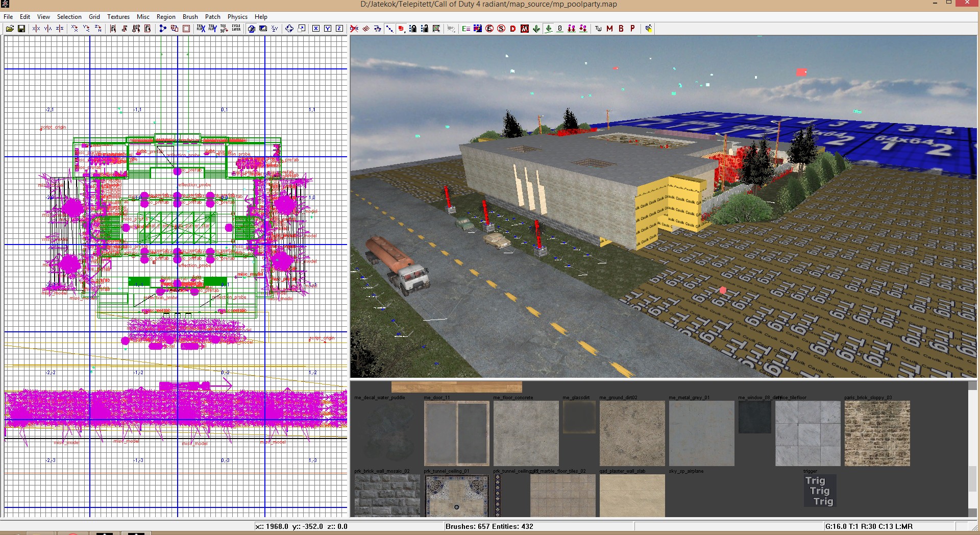Viewport: 980px width, 535px height.
Task: Click the sky_sp_airplane texture label
Action: 686,471
